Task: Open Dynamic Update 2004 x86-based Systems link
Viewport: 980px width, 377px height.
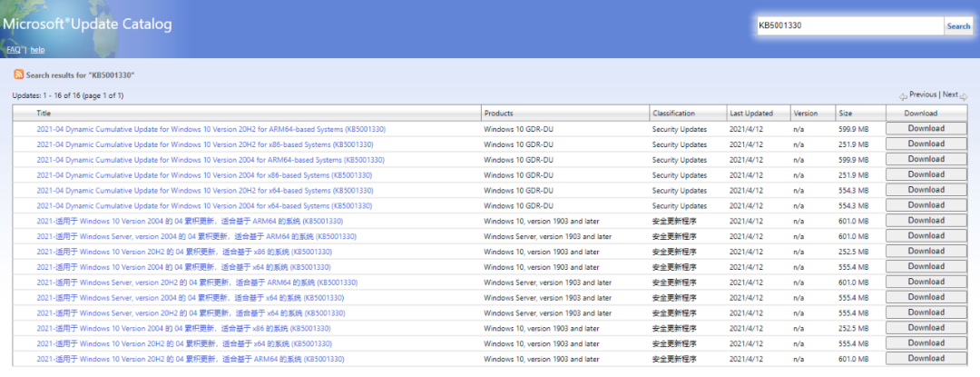Action: click(x=204, y=175)
